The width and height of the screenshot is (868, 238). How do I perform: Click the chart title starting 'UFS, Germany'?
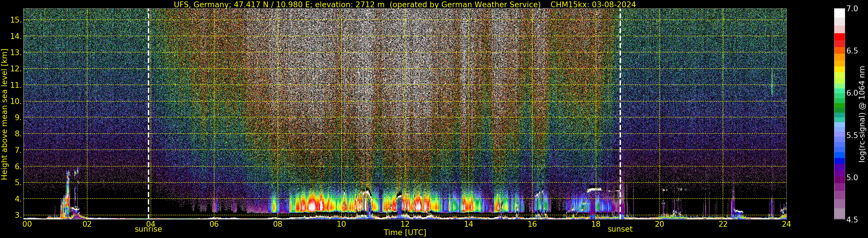tap(405, 4)
